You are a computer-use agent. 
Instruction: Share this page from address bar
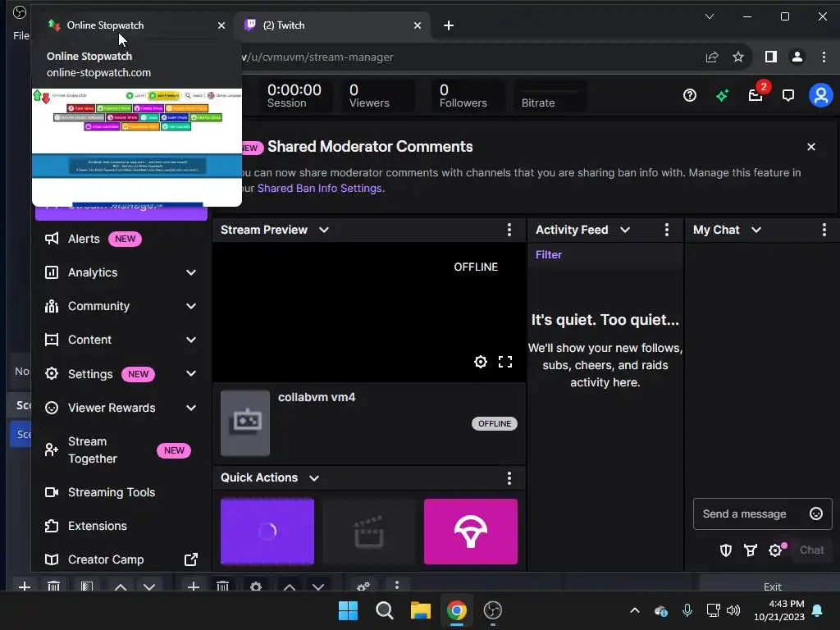click(712, 57)
